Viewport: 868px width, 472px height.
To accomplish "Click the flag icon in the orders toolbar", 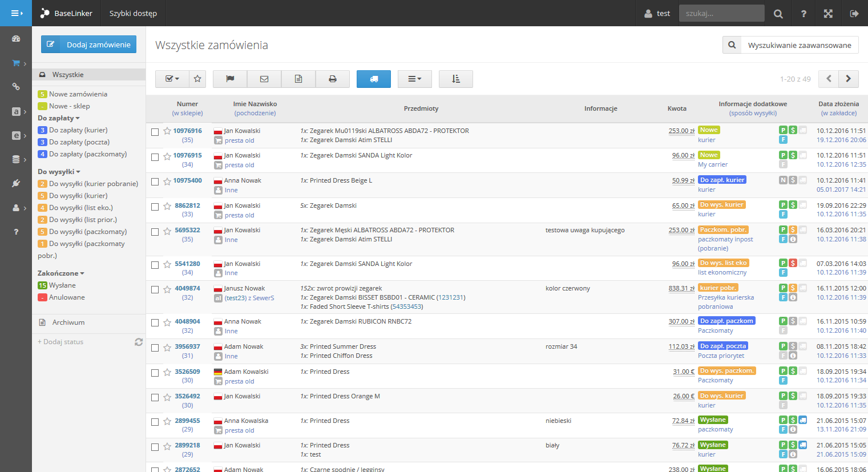I will 230,79.
